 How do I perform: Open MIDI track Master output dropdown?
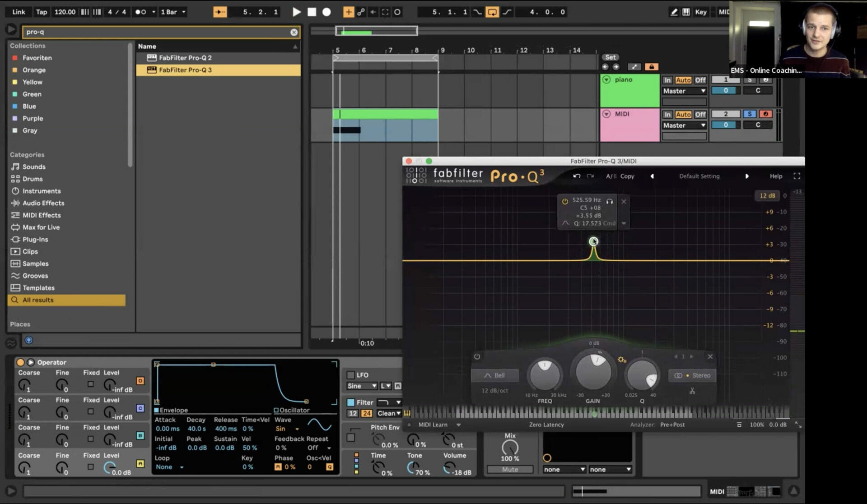(684, 125)
